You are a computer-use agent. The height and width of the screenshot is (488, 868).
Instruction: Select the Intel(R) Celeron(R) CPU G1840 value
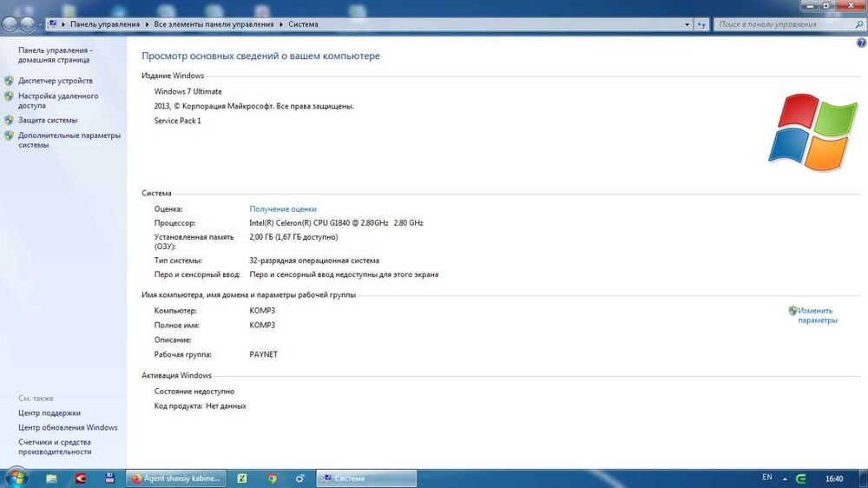(x=336, y=223)
